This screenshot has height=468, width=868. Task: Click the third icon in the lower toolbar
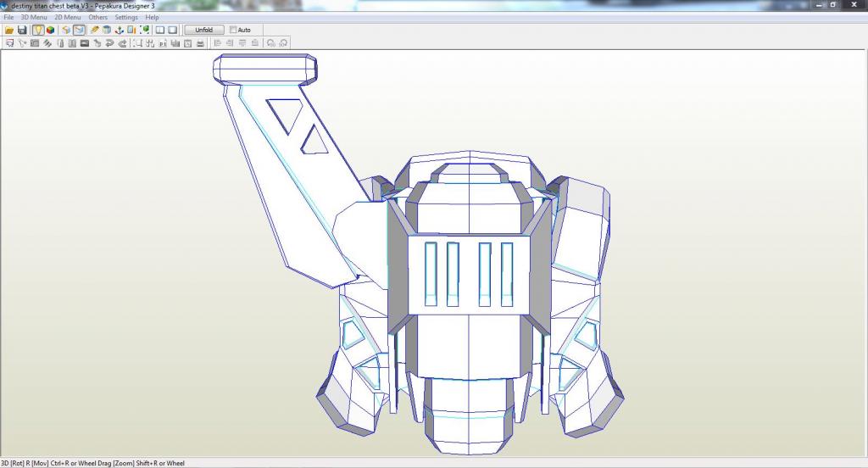[x=34, y=43]
